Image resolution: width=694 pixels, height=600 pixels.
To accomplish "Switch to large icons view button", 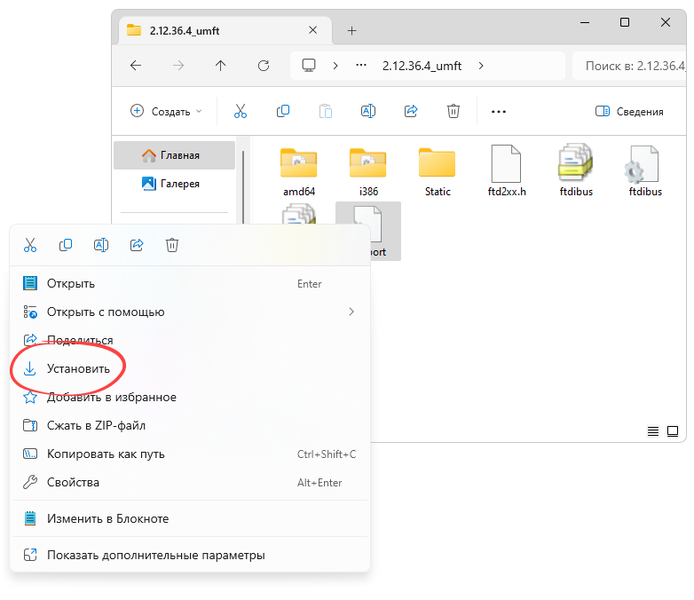I will coord(672,431).
